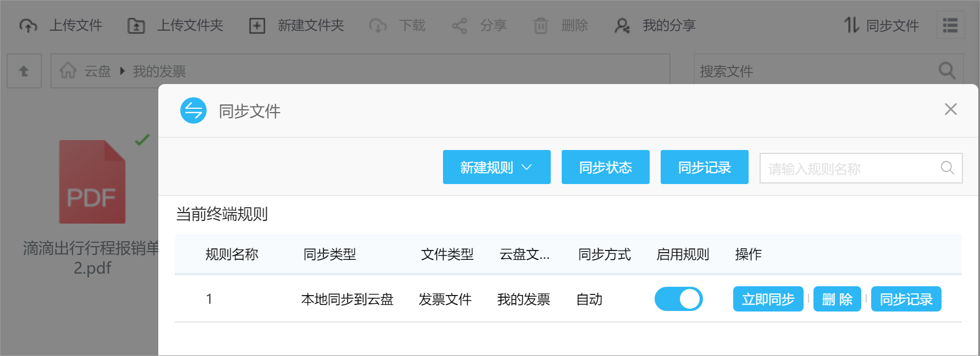Expand the 新建规则 dropdown button
The height and width of the screenshot is (356, 980).
496,167
